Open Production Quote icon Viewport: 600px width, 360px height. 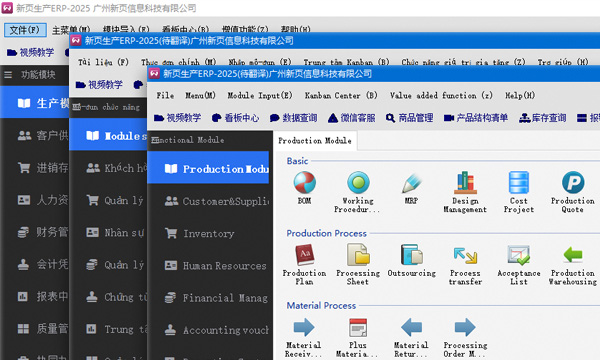pos(573,182)
